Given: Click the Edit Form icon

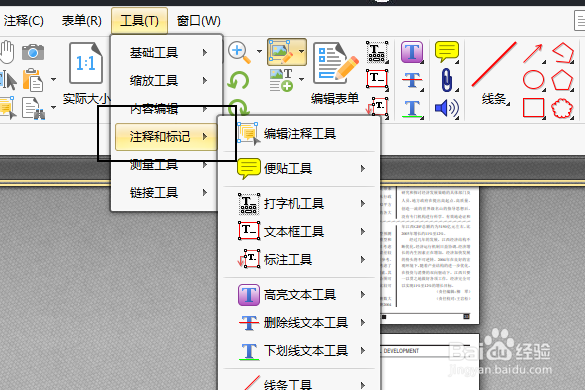Looking at the screenshot, I should coord(335,63).
